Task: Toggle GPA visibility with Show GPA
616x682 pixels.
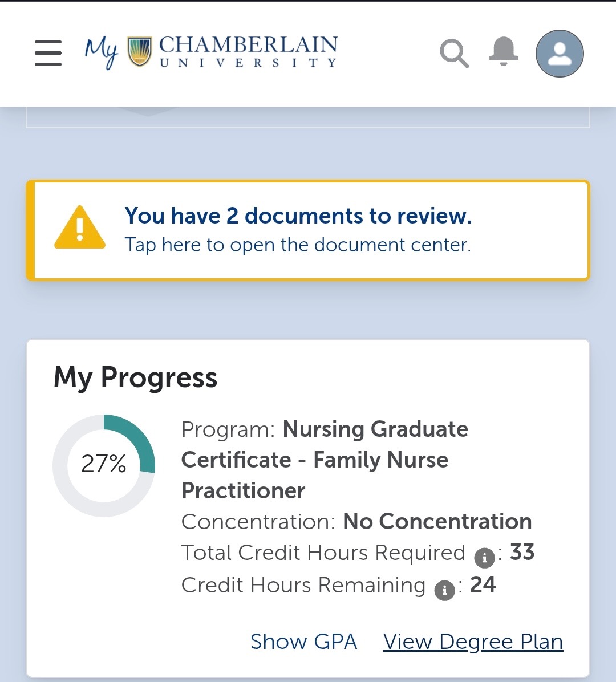Action: [x=303, y=642]
